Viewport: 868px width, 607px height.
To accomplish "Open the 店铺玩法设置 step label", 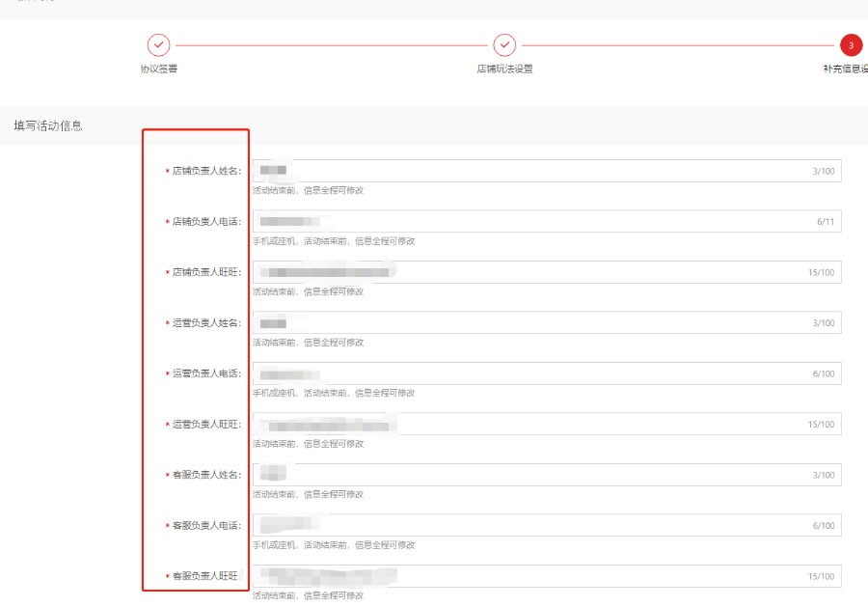I will tap(504, 69).
